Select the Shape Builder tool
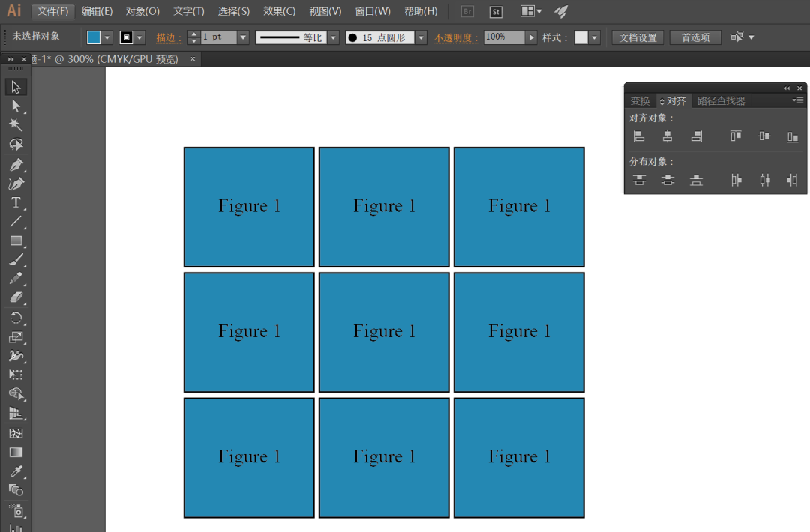Image resolution: width=810 pixels, height=532 pixels. [x=16, y=394]
